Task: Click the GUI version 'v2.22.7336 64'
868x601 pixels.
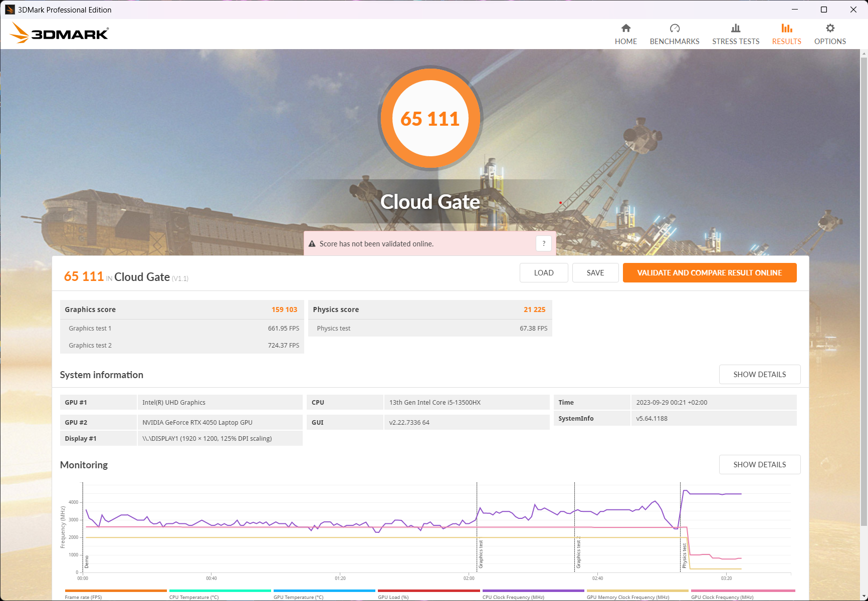Action: (409, 422)
